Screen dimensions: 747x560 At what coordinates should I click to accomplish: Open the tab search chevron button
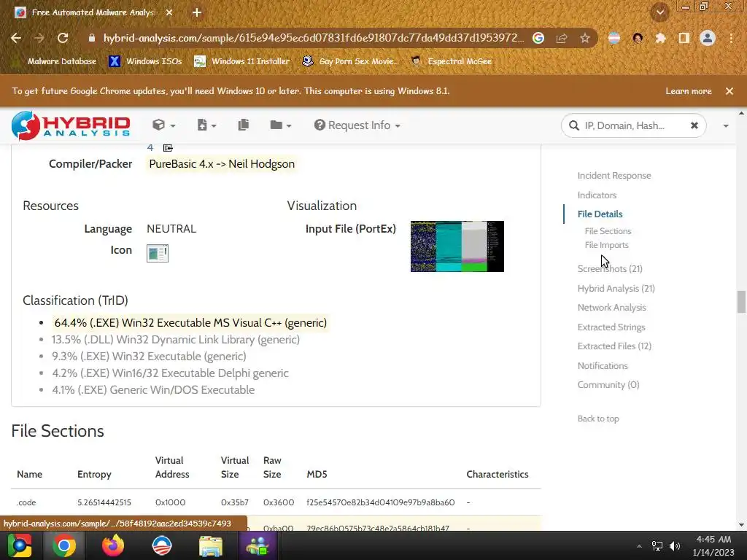point(660,12)
